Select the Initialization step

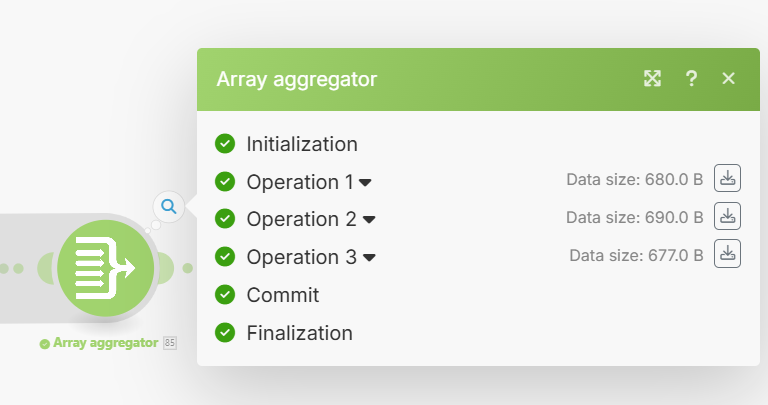302,144
